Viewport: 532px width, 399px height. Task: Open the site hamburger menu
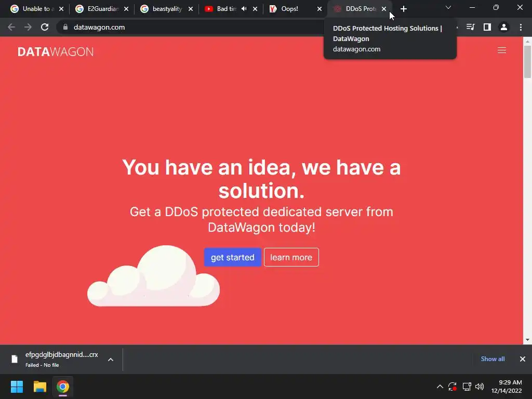(502, 50)
